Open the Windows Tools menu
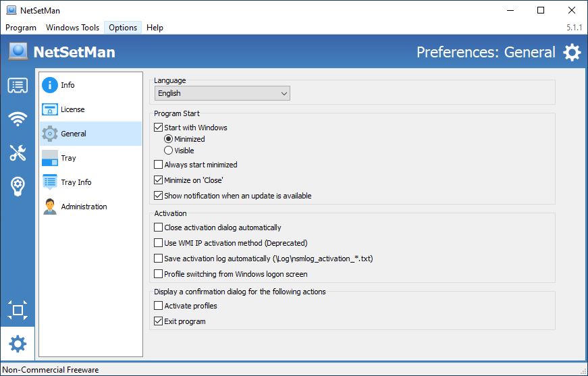Viewport: 588px width, 376px height. tap(72, 28)
